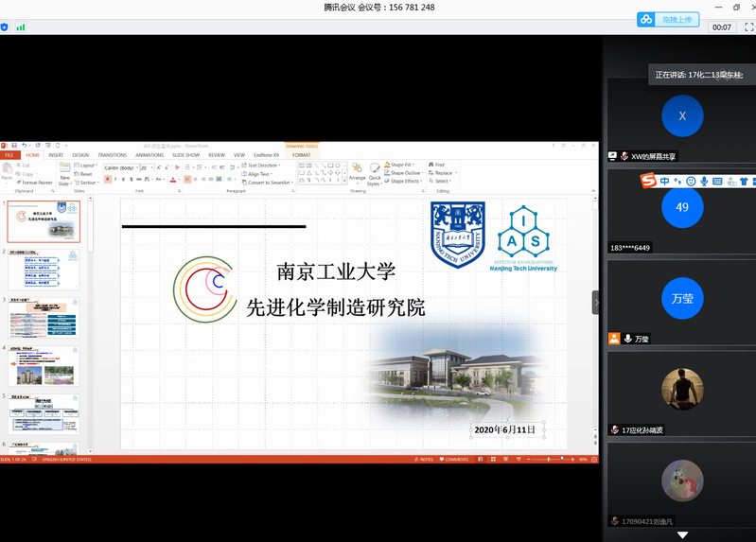Insert a New Slide
This screenshot has height=542, width=756.
click(x=65, y=173)
